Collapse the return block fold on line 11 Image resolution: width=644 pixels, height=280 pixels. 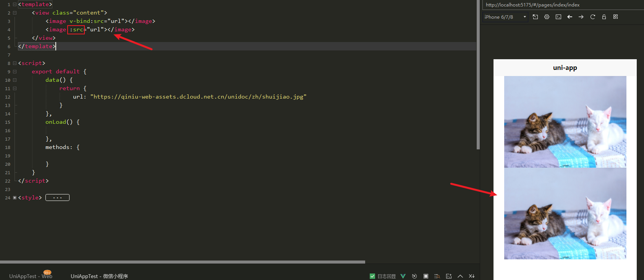(x=15, y=88)
